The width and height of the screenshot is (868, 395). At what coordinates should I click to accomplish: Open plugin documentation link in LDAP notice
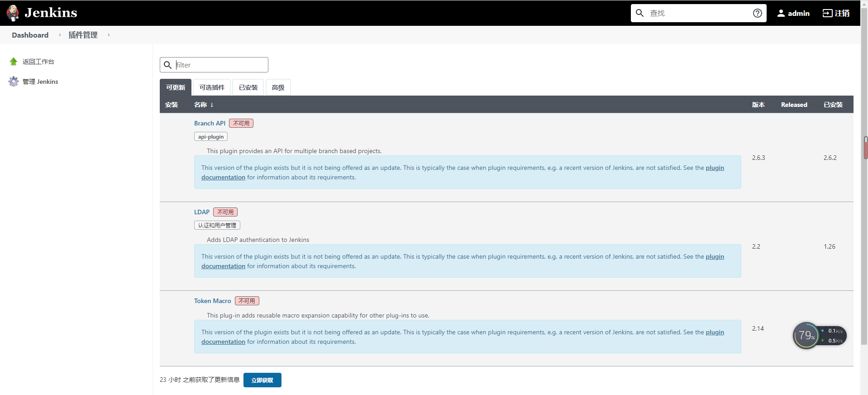click(x=715, y=256)
